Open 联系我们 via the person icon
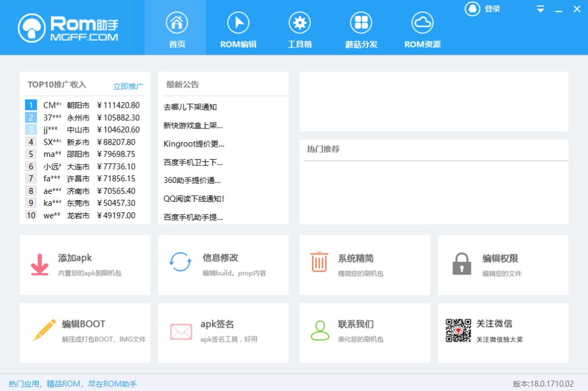This screenshot has width=588, height=391. [320, 329]
